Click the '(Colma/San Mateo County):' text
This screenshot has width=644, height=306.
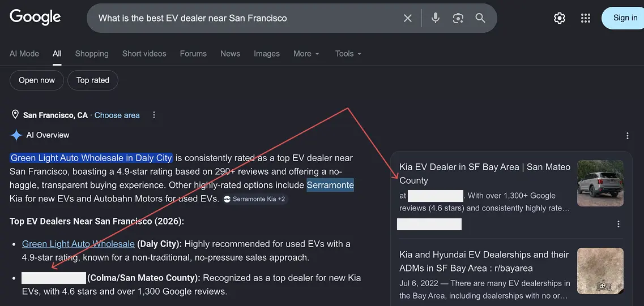(x=144, y=278)
